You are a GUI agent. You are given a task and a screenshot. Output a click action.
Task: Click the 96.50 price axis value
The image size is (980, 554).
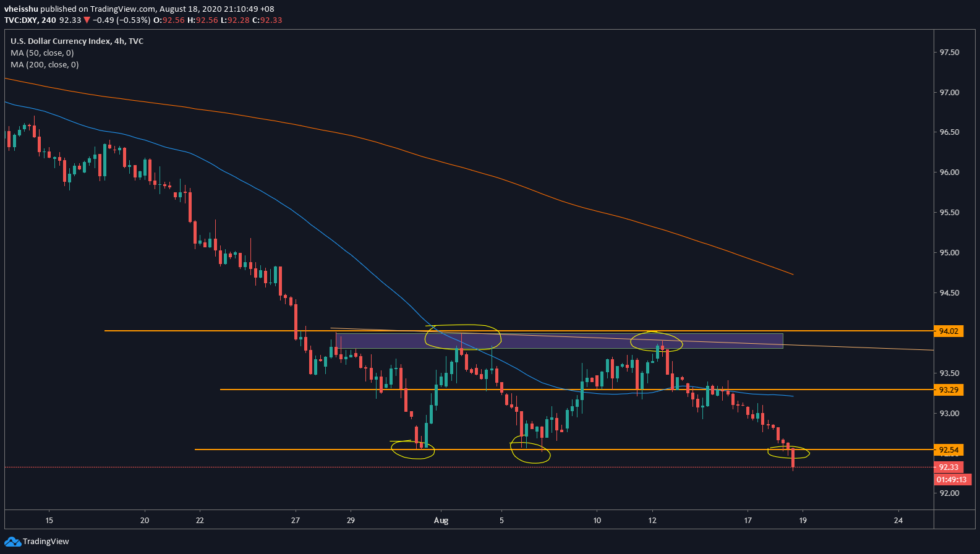(x=949, y=132)
